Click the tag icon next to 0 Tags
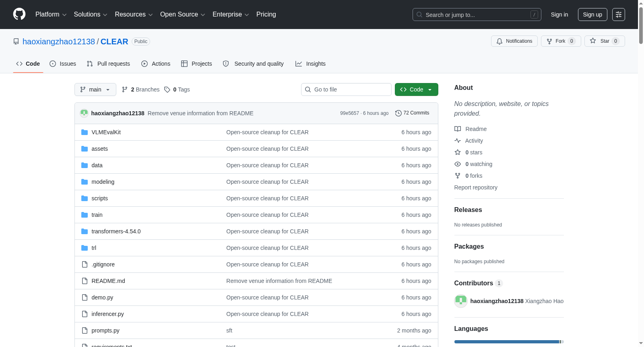644x347 pixels. (167, 89)
